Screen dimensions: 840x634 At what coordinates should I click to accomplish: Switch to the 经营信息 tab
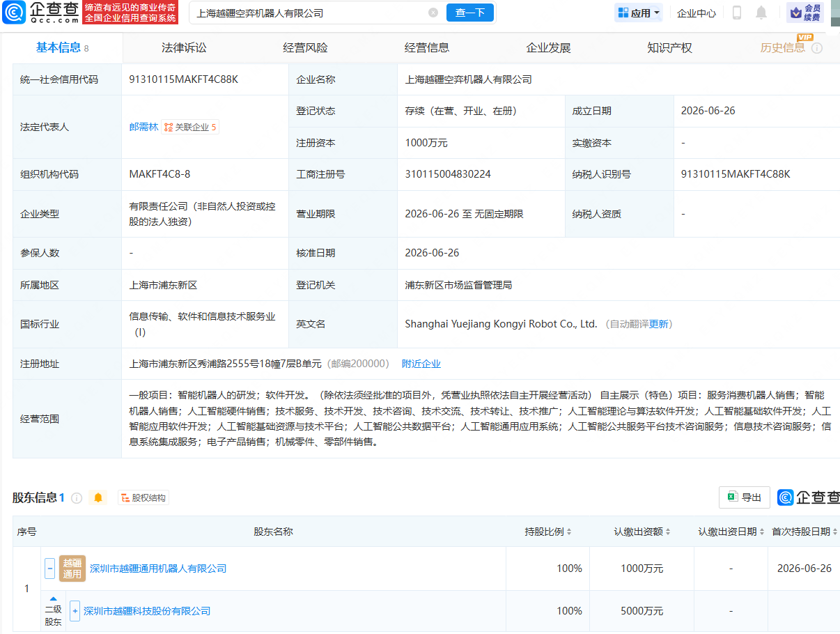click(x=427, y=47)
